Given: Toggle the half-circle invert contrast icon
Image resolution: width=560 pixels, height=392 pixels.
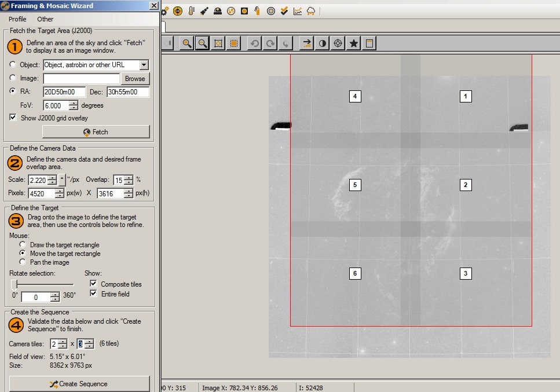Looking at the screenshot, I should pos(322,43).
